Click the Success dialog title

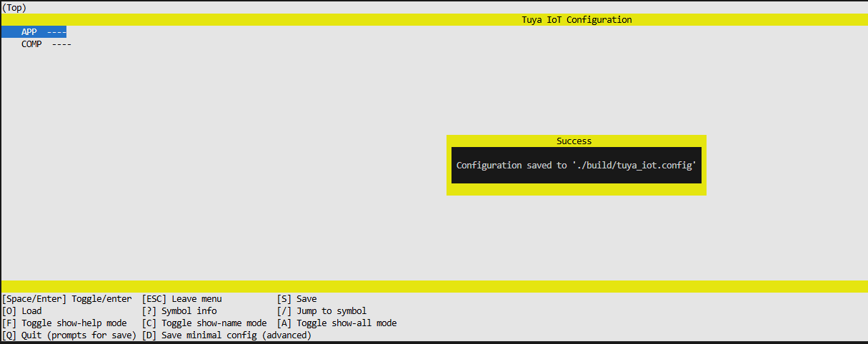coord(574,141)
